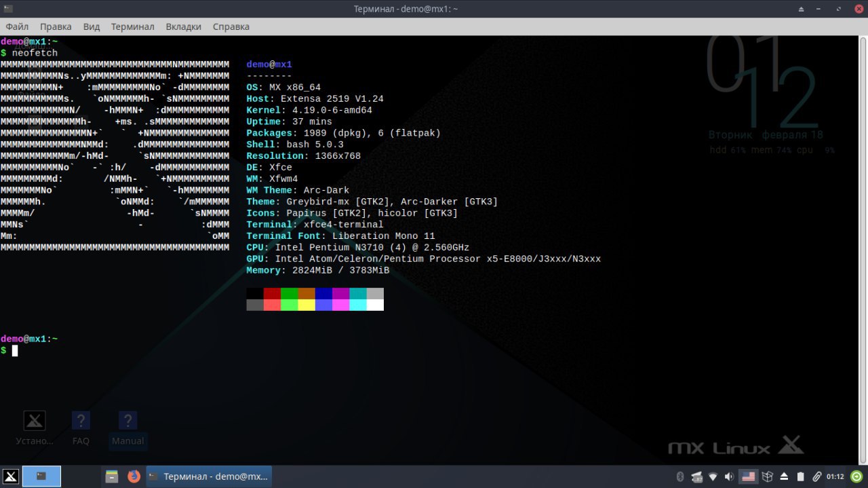The width and height of the screenshot is (868, 488).
Task: Click the "Host: Extensa 2519 V1.24" line
Action: point(315,99)
